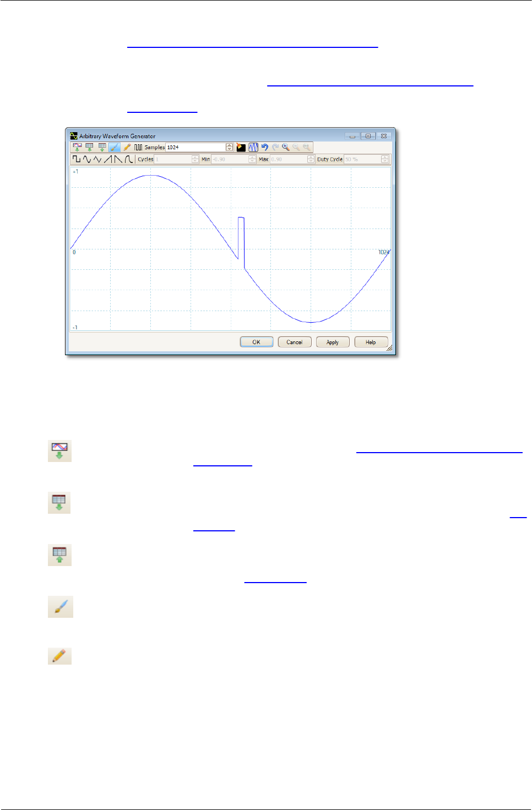Choose the Ramp down wave shape button
The height and width of the screenshot is (810, 532).
[118, 159]
